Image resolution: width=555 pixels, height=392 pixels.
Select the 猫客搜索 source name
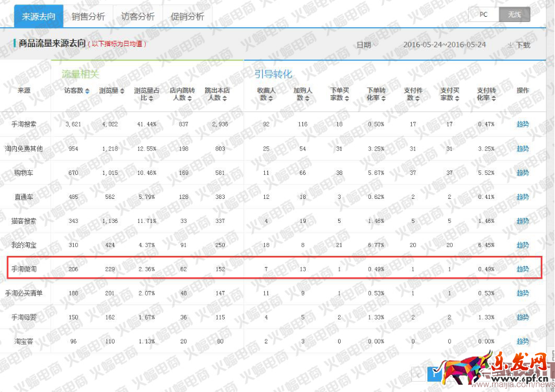[x=24, y=221]
